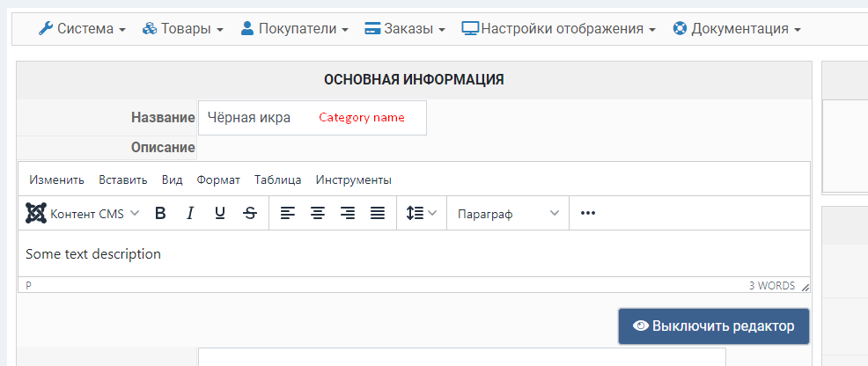Image resolution: width=868 pixels, height=366 pixels.
Task: Apply Italic formatting in the editor
Action: point(189,213)
